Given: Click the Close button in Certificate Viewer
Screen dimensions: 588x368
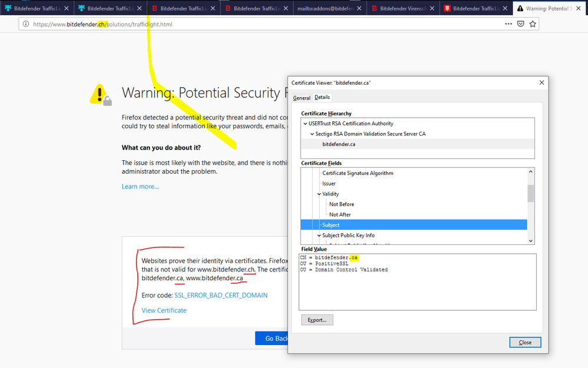Looking at the screenshot, I should pos(525,342).
